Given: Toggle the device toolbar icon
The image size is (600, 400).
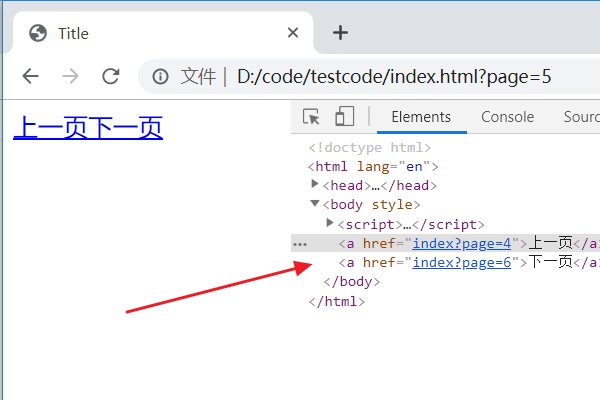Looking at the screenshot, I should (x=344, y=117).
